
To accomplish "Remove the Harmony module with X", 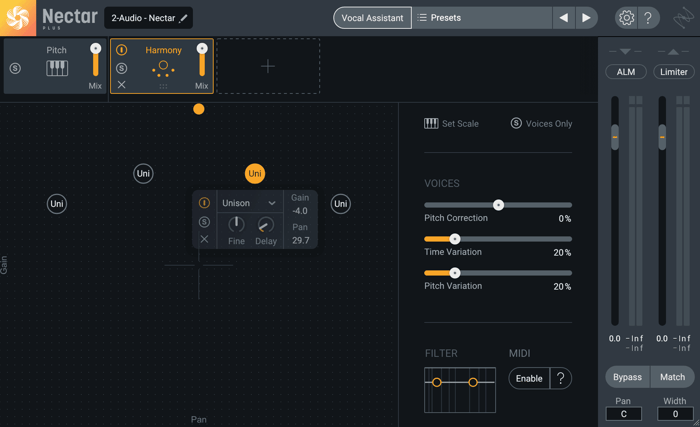I will point(121,85).
